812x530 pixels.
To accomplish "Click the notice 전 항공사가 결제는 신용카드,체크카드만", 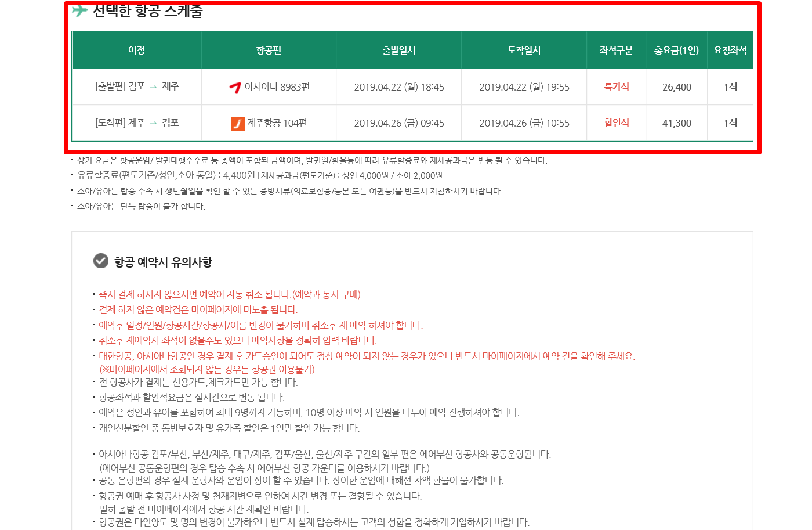I will click(x=198, y=382).
